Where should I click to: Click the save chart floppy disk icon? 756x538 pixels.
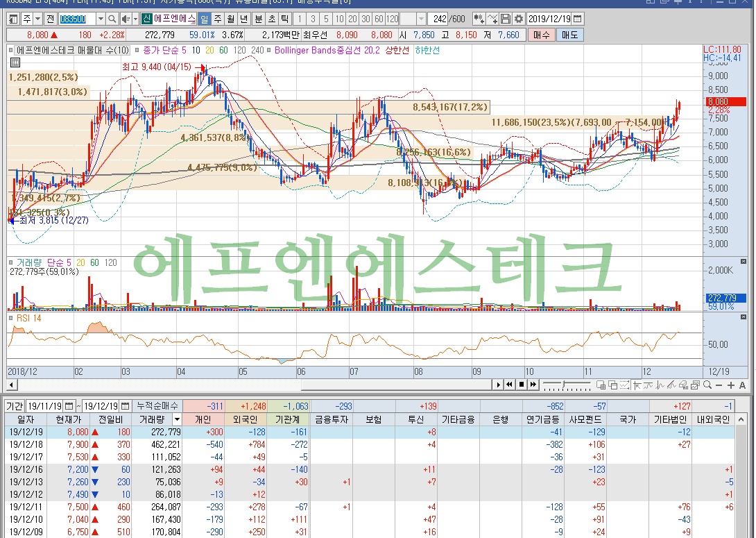[506, 19]
